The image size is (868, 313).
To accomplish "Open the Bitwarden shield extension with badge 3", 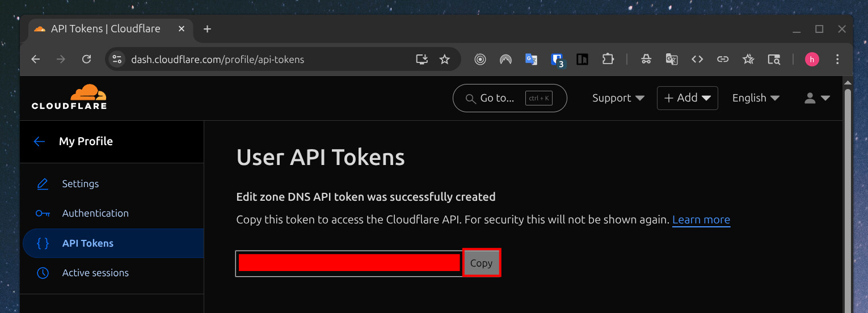I will [557, 60].
